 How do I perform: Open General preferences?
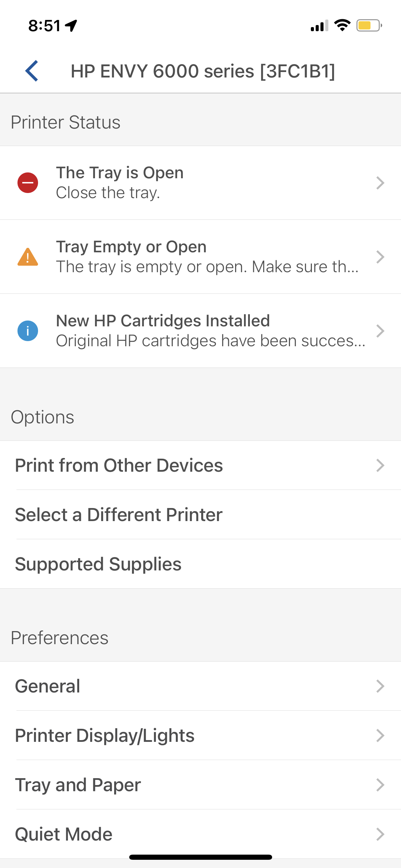coord(48,686)
